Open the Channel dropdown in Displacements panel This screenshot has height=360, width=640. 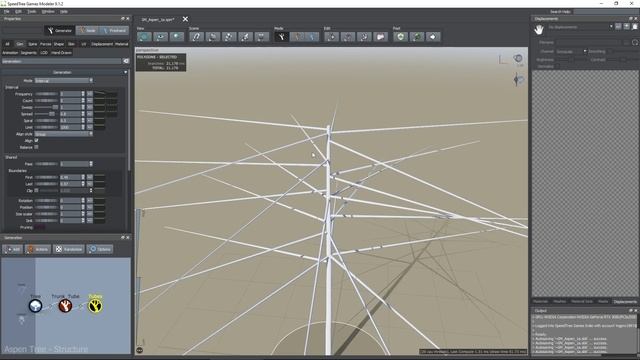pos(571,51)
